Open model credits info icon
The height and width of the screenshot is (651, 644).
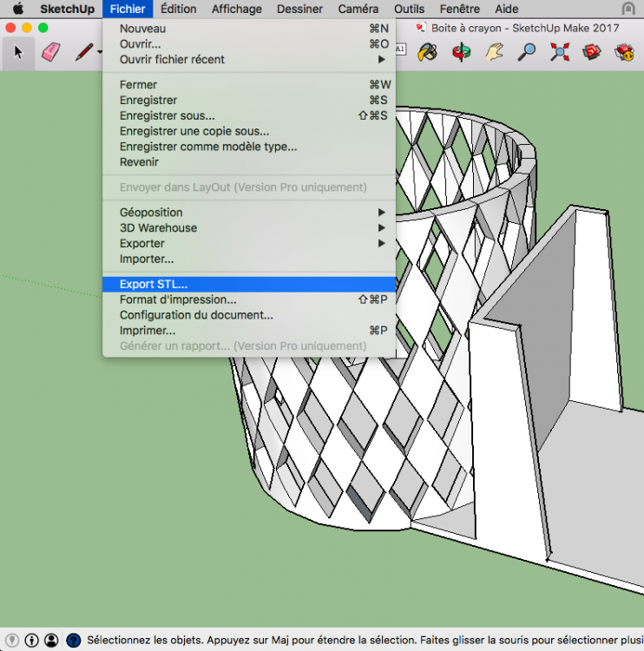pos(32,640)
